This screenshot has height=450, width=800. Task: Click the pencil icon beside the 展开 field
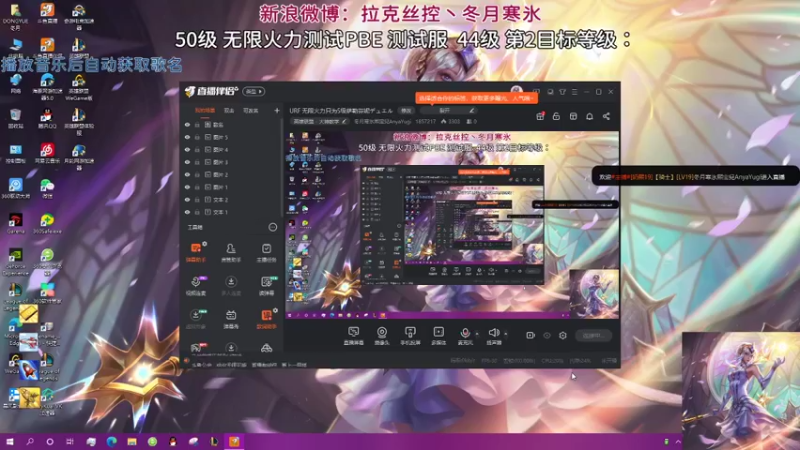[472, 110]
